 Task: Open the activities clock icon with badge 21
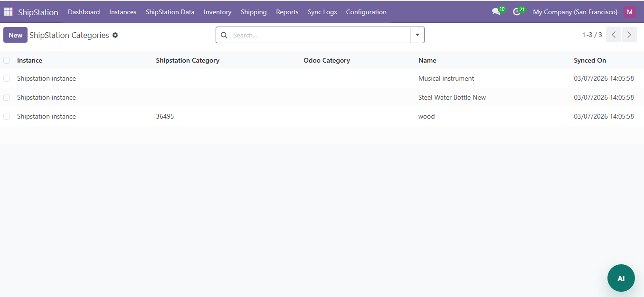coord(517,12)
